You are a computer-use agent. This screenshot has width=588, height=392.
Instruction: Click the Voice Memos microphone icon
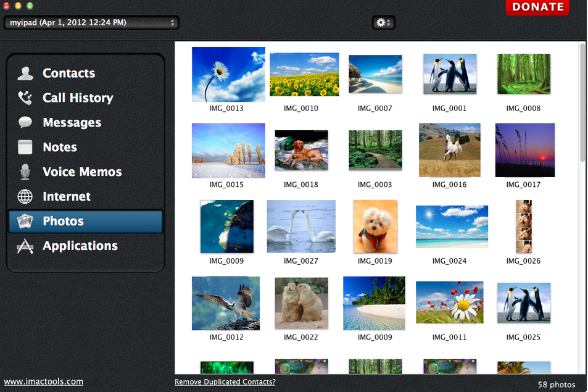coord(25,172)
